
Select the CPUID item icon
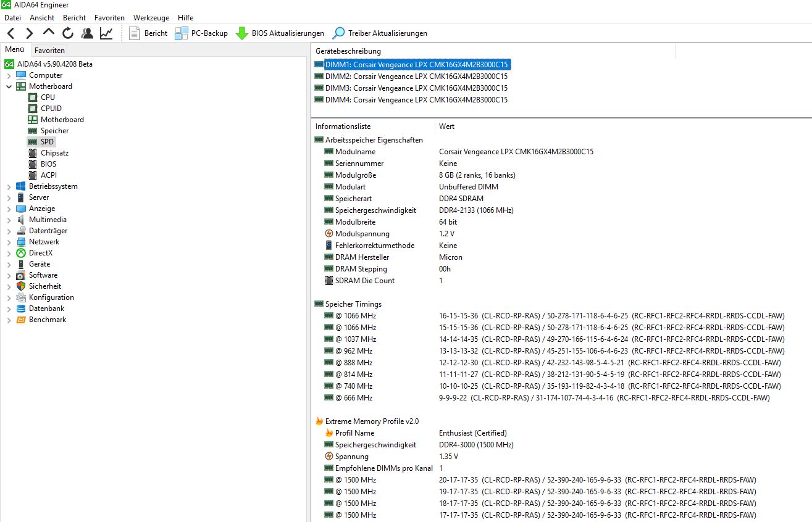[x=33, y=109]
